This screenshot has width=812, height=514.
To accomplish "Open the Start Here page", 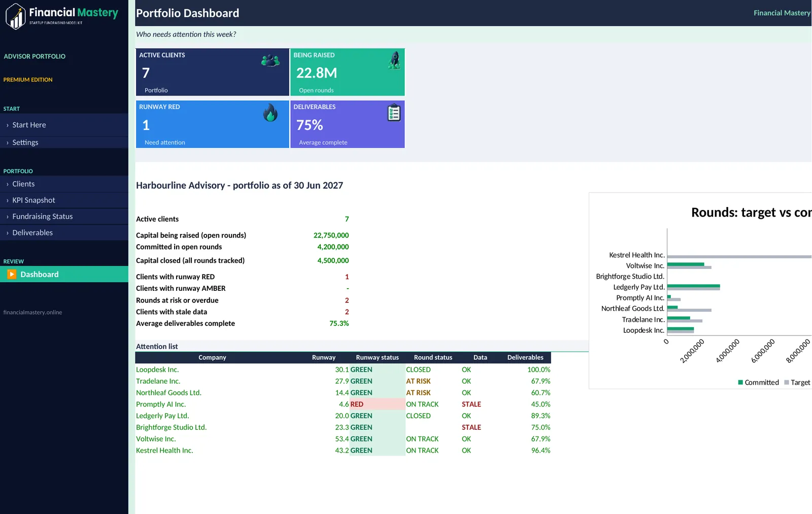I will (x=64, y=125).
